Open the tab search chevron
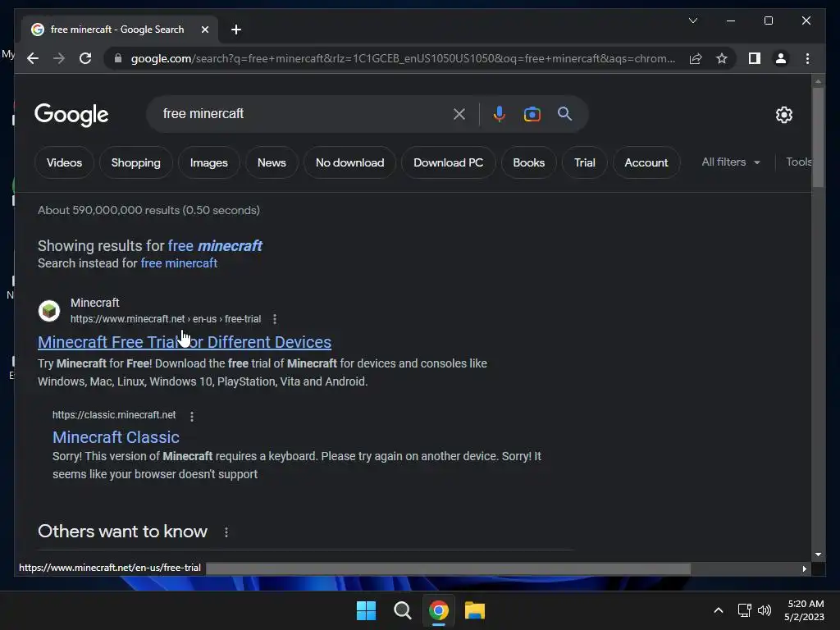The image size is (840, 630). pos(692,21)
